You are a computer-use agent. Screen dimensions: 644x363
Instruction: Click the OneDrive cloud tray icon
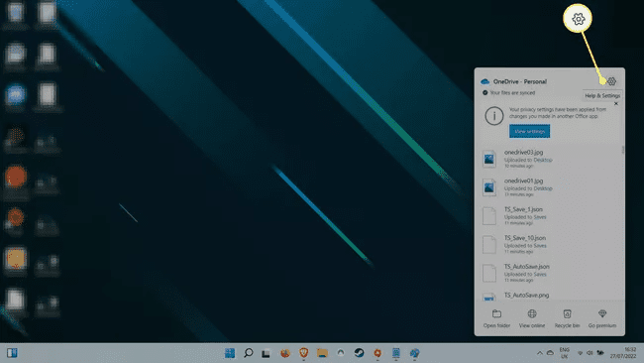[550, 353]
